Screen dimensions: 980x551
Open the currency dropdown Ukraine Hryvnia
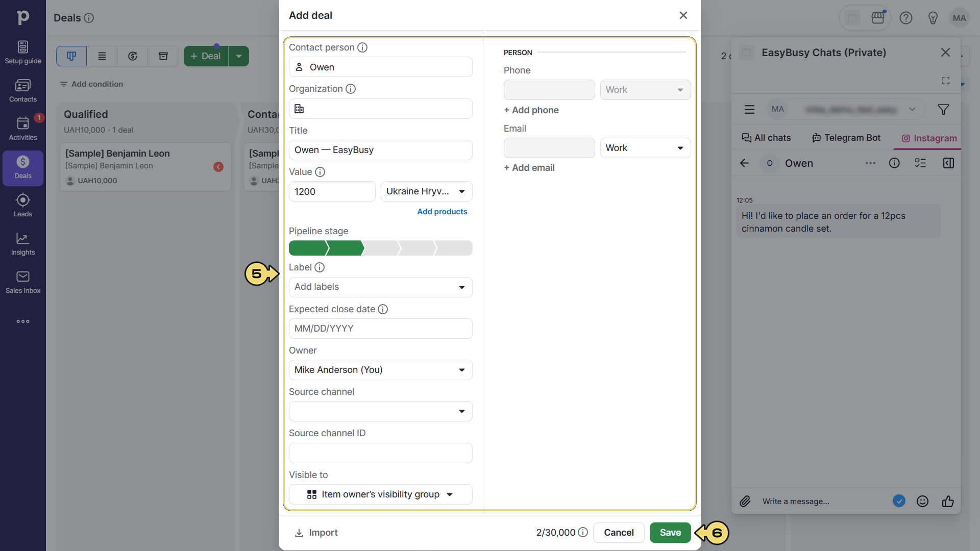point(426,191)
